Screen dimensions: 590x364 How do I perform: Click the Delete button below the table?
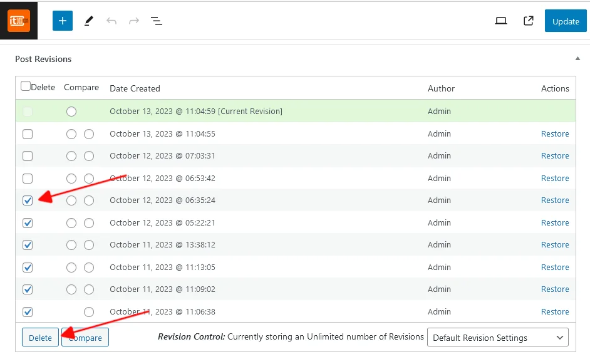(x=40, y=337)
